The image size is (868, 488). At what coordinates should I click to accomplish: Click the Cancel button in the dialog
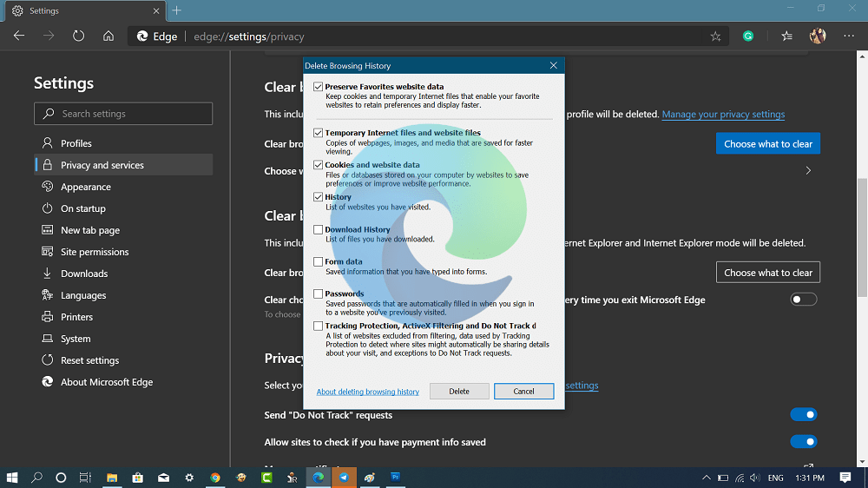523,391
